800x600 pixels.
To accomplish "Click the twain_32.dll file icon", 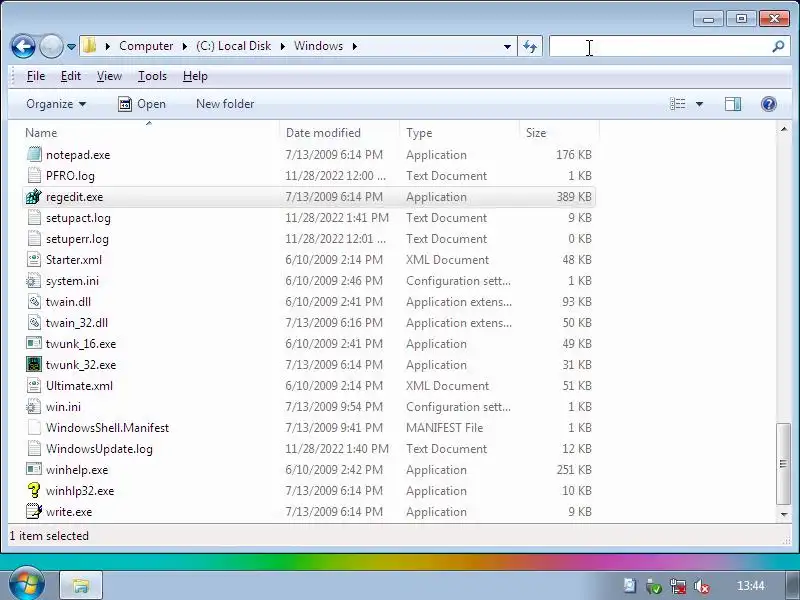I will (x=34, y=322).
